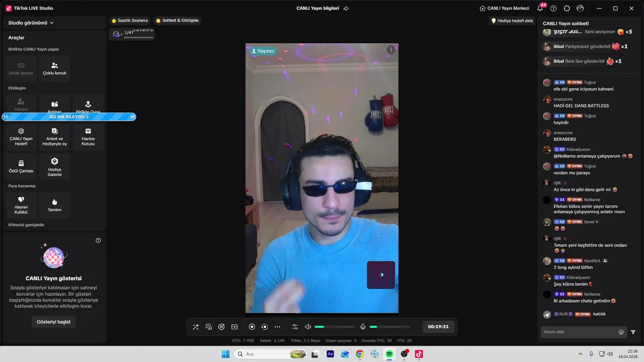Open Tanıtım promotion tool
The width and height of the screenshot is (644, 362).
pos(54,205)
